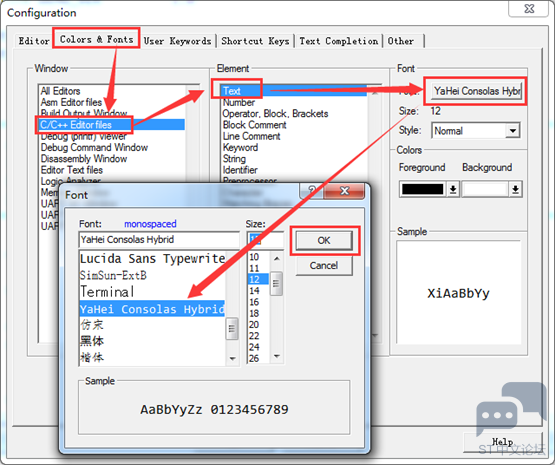Click the Size input field in Font dialog
555x465 pixels.
[265, 240]
